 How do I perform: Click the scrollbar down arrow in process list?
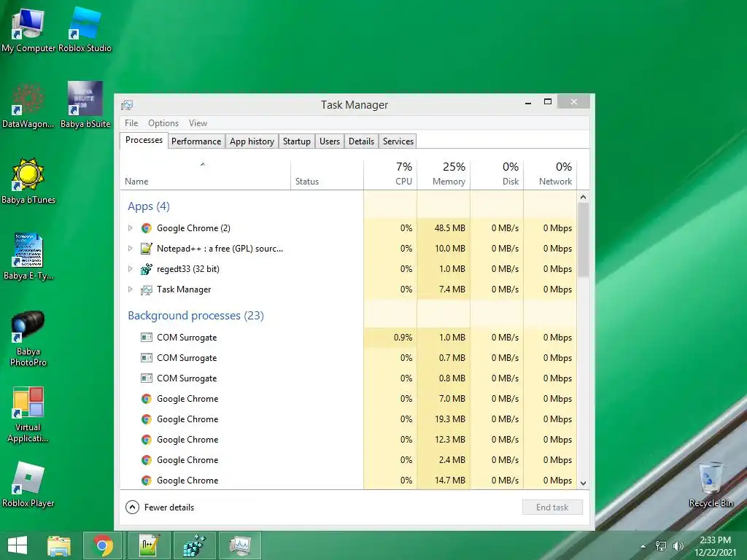pyautogui.click(x=583, y=483)
